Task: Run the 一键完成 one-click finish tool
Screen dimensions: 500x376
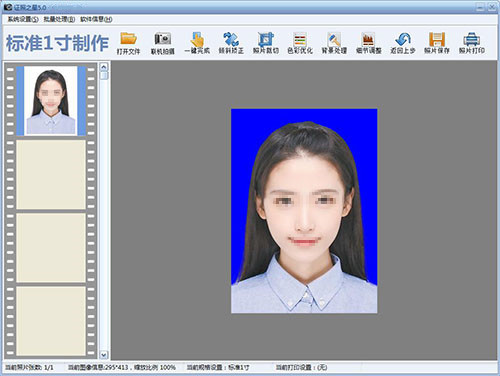Action: pos(197,43)
